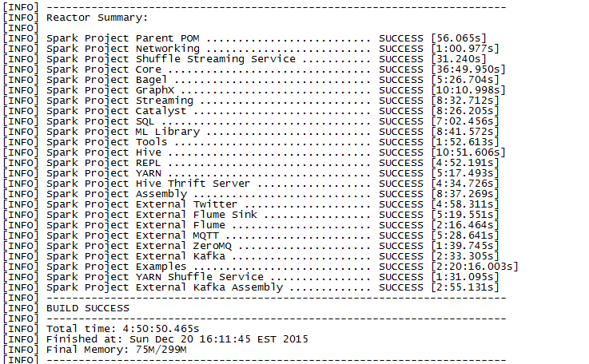Select the BUILD SUCCESS text
This screenshot has height=364, width=589.
(x=88, y=308)
